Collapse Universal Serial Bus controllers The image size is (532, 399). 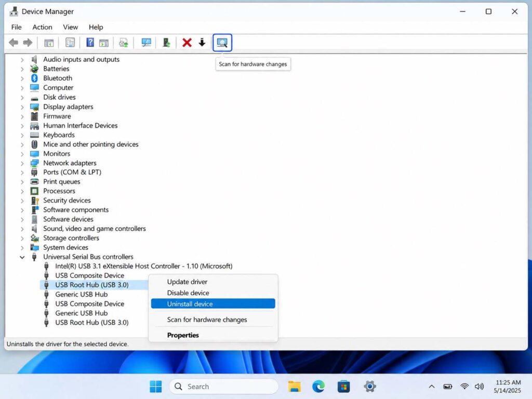22,257
